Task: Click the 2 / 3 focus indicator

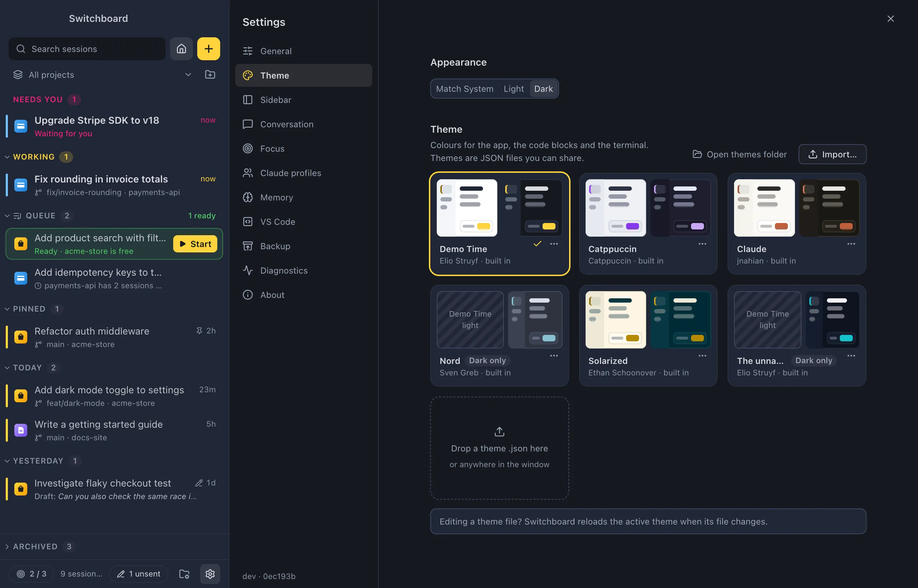Action: (x=32, y=574)
